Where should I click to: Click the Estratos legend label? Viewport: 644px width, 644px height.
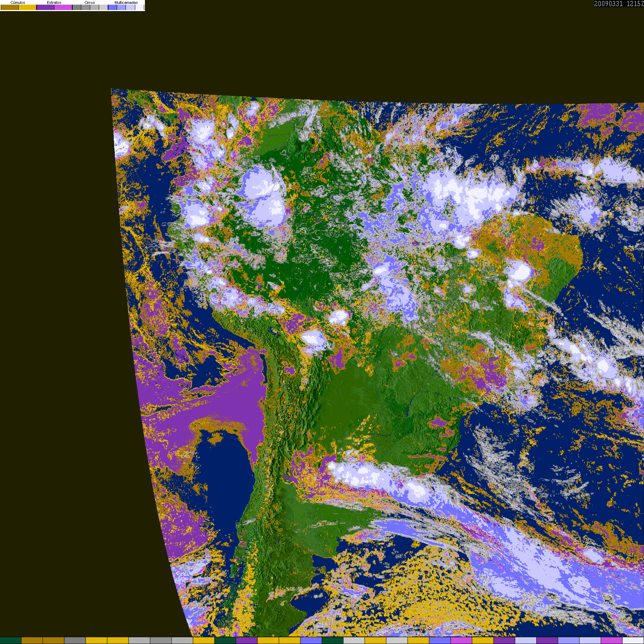pos(54,3)
